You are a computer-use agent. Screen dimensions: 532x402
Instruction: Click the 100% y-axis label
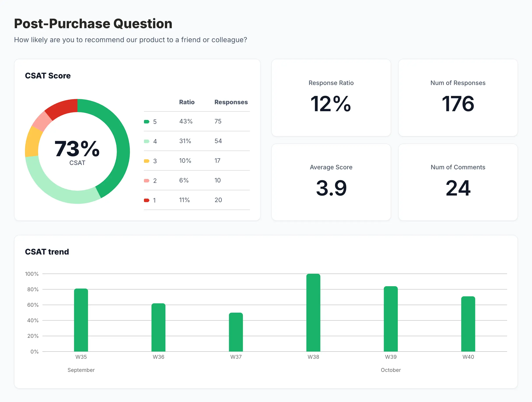point(32,274)
